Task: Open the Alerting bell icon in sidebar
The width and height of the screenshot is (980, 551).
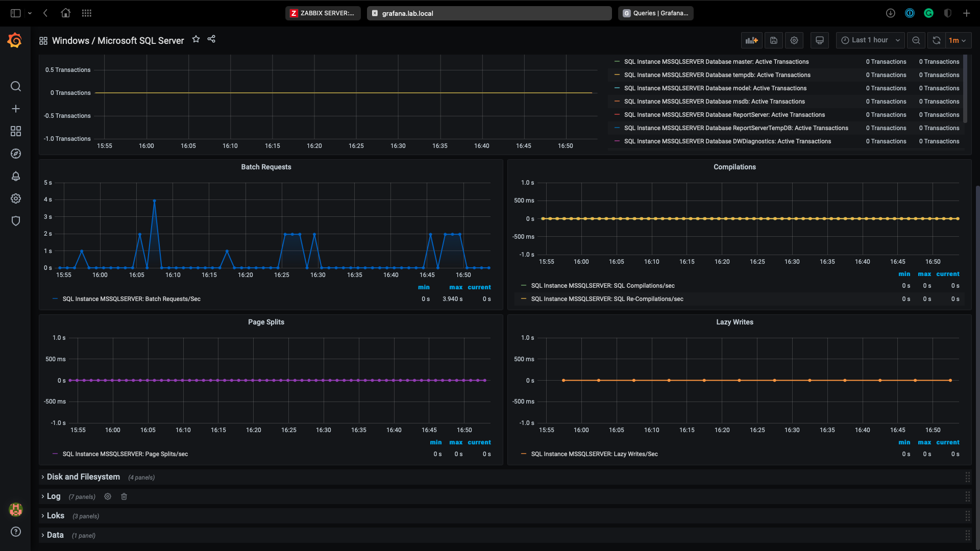Action: [x=16, y=176]
